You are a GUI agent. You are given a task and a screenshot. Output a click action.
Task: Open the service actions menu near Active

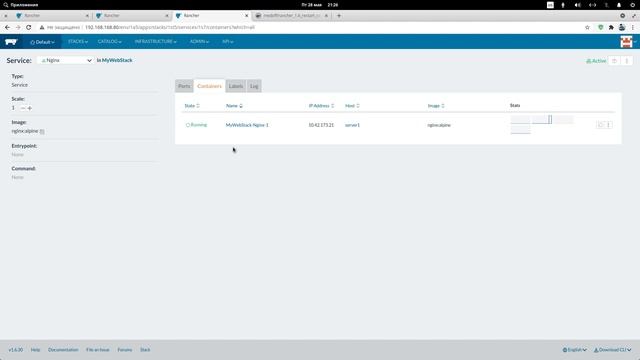(627, 61)
